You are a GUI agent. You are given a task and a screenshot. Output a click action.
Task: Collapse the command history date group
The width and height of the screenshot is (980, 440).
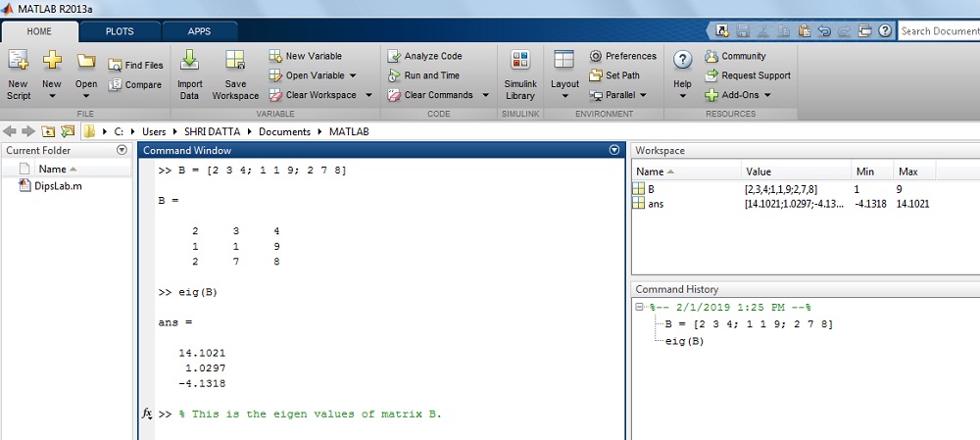click(640, 308)
